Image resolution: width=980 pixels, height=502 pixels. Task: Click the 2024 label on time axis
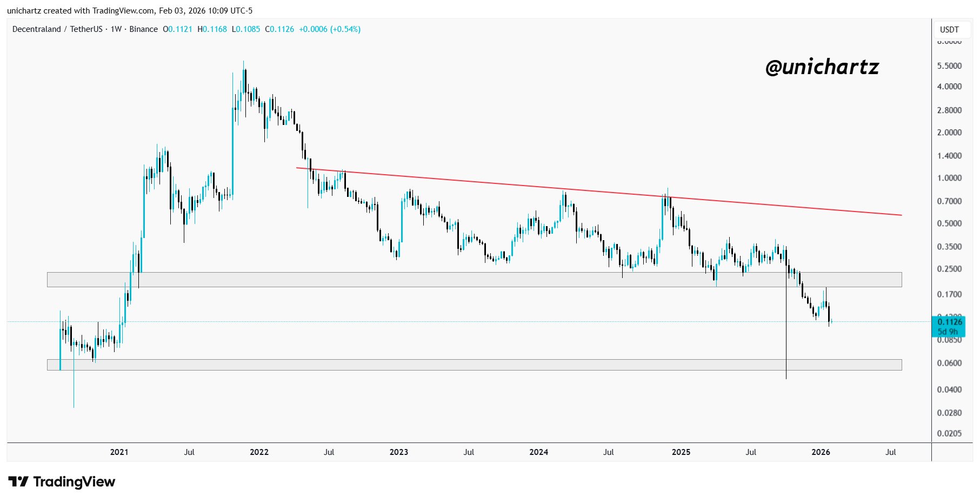click(538, 452)
